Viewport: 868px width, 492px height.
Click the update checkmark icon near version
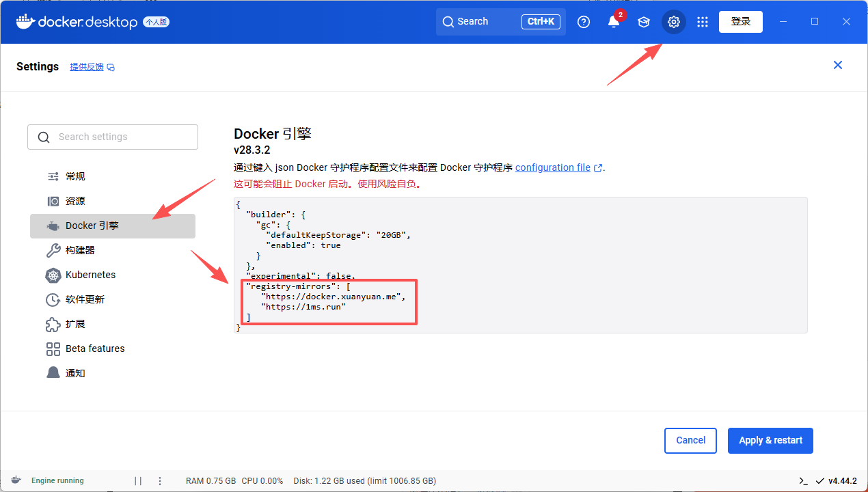click(x=820, y=480)
